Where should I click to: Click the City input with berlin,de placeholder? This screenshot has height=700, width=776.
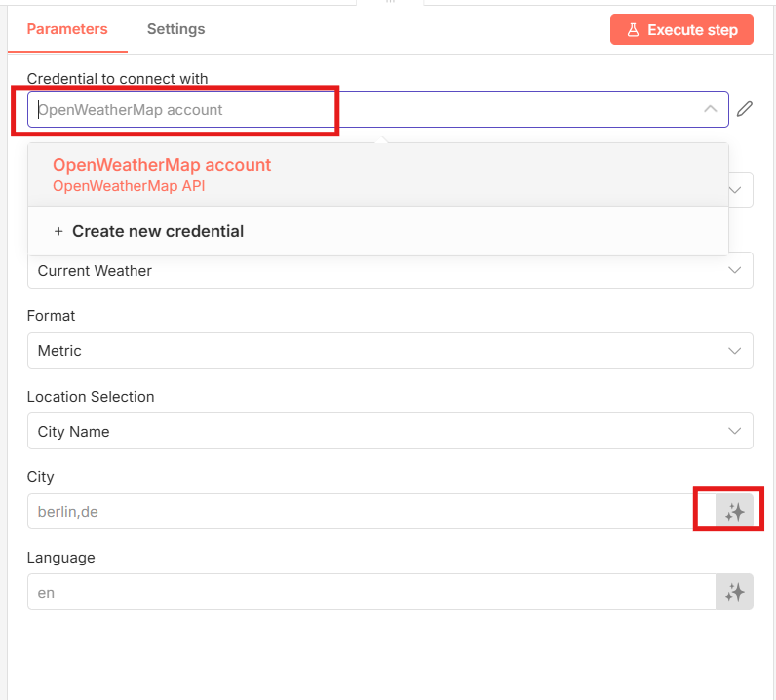click(x=371, y=512)
